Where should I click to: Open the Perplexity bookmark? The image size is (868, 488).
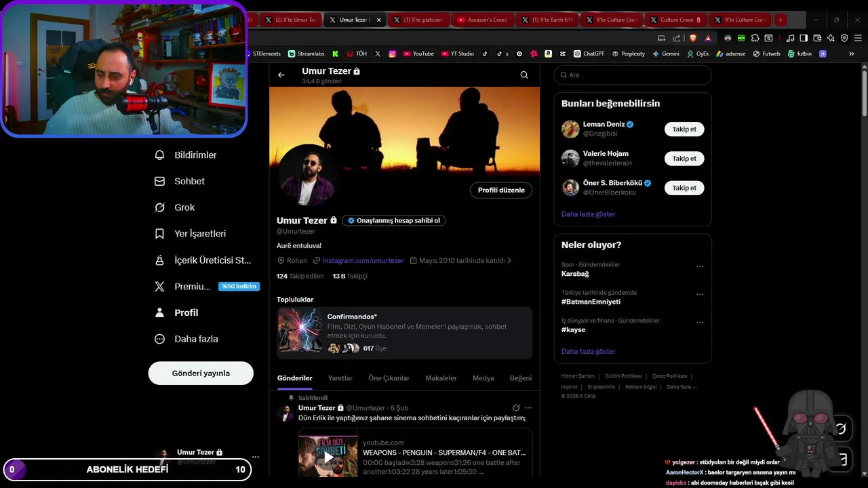click(628, 54)
